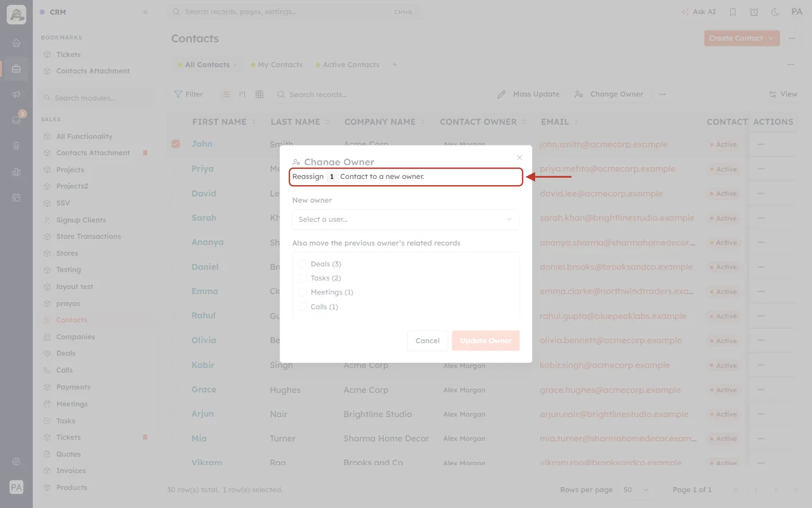Switch to My Contacts tab
Screen dimensions: 812x508
pyautogui.click(x=276, y=65)
